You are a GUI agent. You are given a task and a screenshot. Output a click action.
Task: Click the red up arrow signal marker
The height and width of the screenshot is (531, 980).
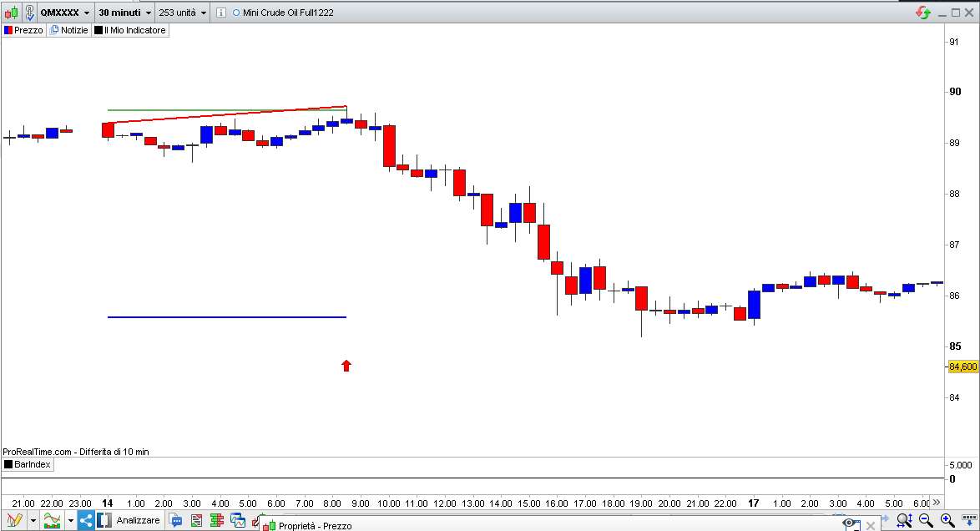pyautogui.click(x=346, y=365)
